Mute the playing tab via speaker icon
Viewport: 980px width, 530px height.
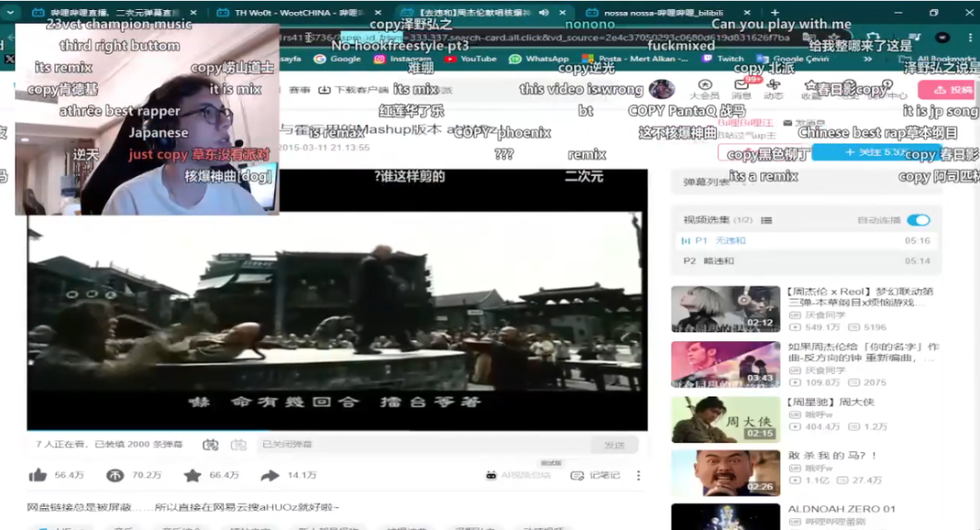(544, 13)
